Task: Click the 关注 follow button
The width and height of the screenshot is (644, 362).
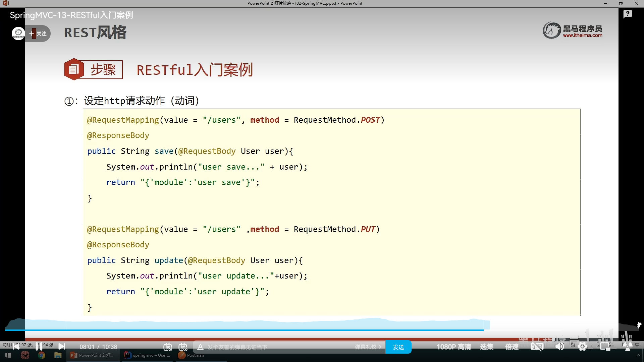Action: pos(38,34)
